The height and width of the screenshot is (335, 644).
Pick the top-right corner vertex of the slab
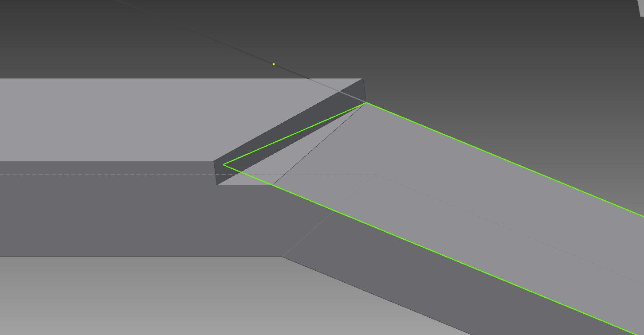[362, 79]
